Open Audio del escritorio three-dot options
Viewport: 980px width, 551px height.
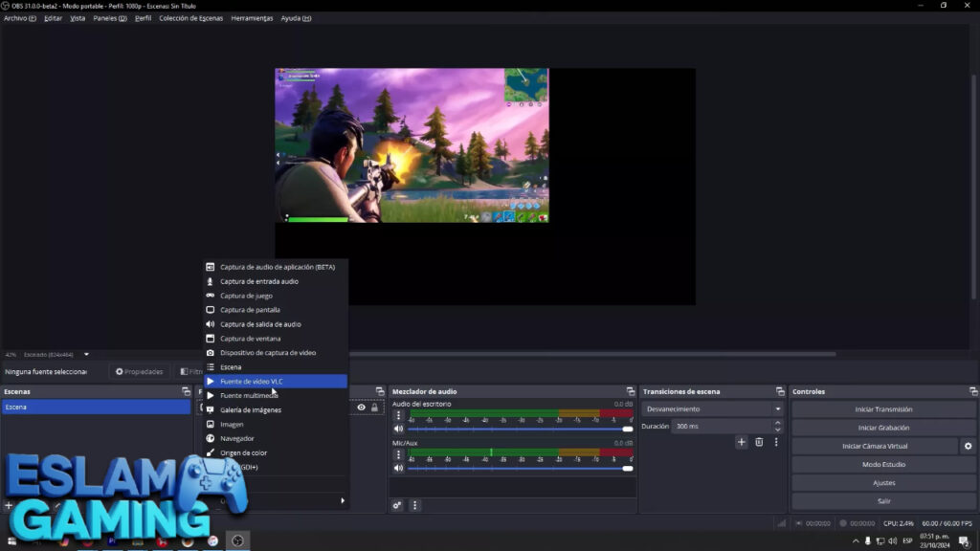coord(398,415)
